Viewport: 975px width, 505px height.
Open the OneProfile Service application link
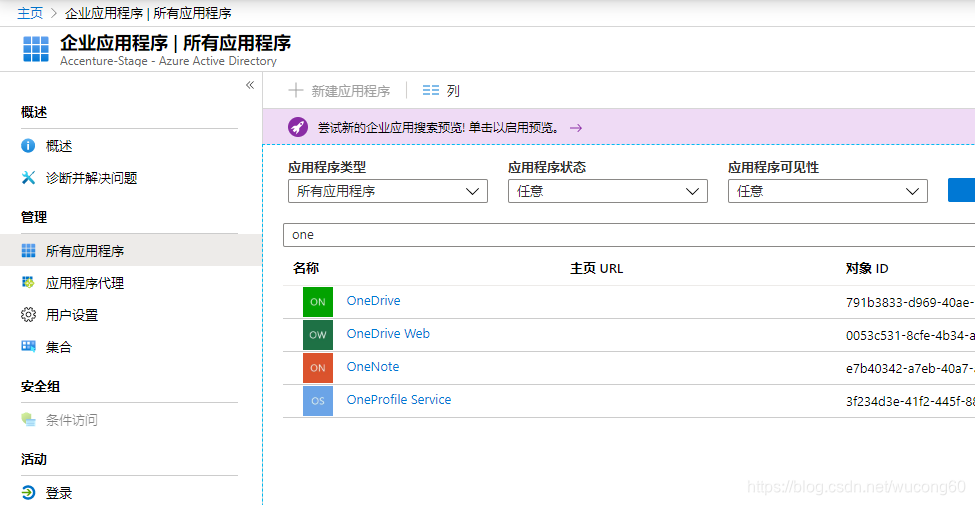point(399,399)
